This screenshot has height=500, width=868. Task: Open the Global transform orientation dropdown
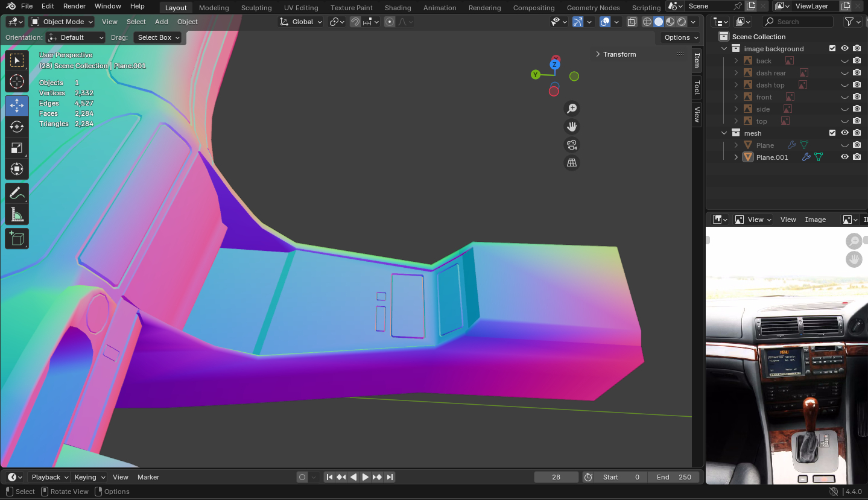pos(301,22)
